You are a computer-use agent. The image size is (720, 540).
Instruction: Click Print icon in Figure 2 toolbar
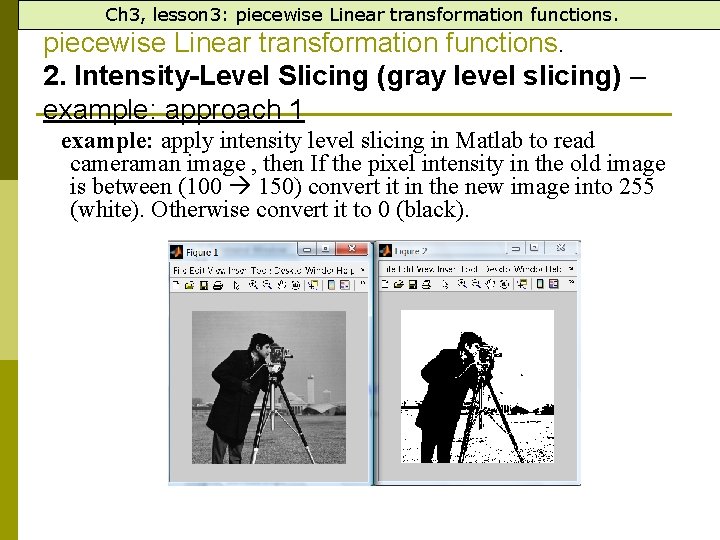[427, 284]
